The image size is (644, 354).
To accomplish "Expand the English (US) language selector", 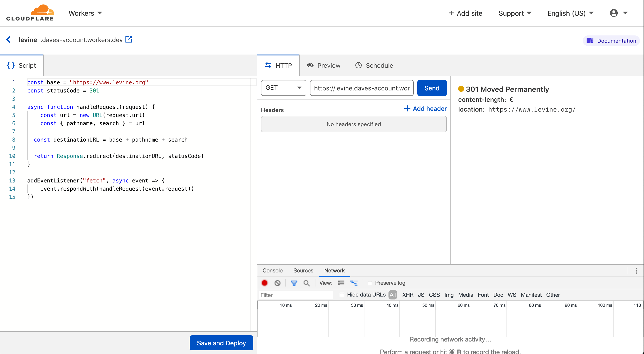I will [570, 13].
